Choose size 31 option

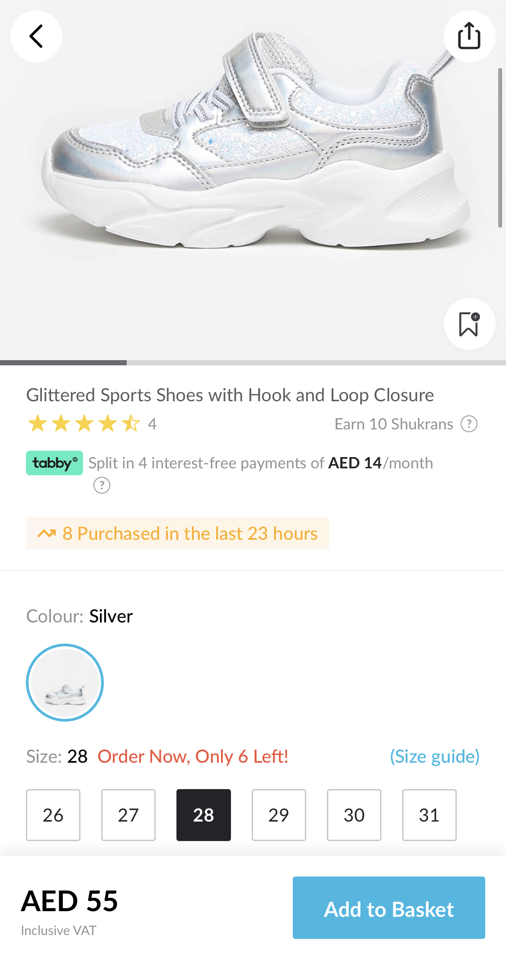tap(429, 815)
